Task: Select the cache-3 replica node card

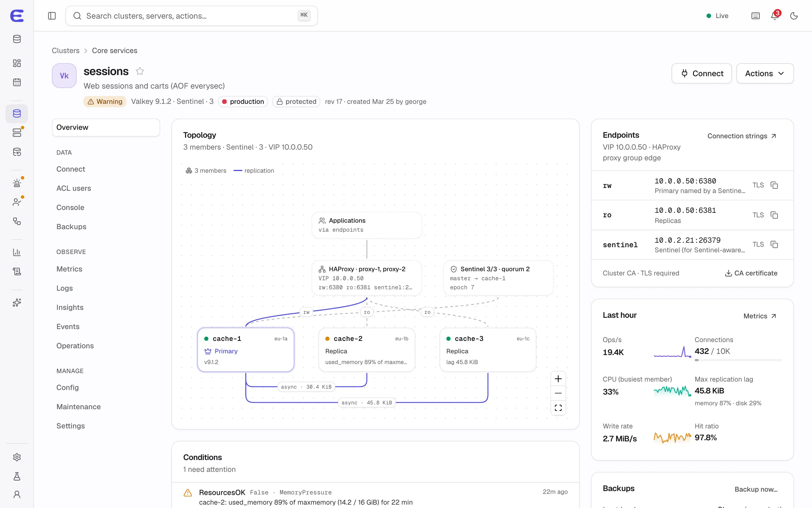Action: pyautogui.click(x=487, y=350)
